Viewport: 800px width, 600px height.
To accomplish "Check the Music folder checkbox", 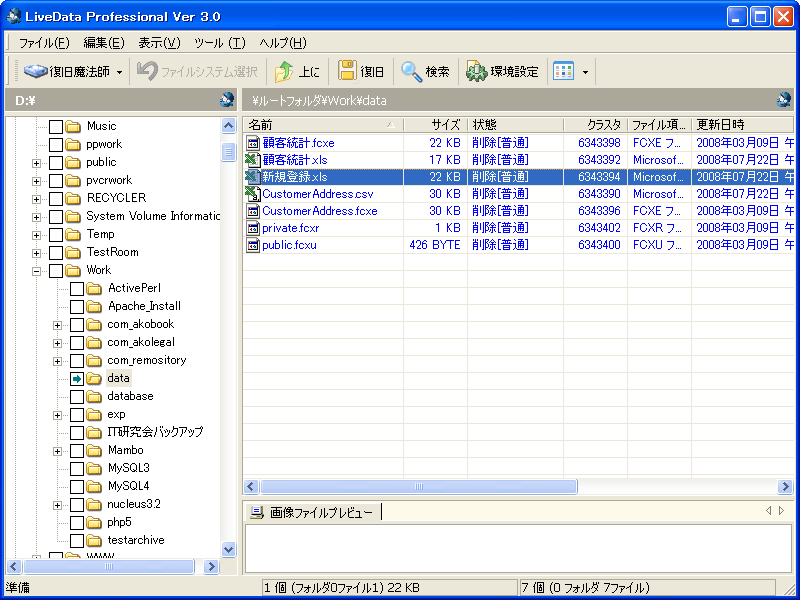I will pos(56,127).
